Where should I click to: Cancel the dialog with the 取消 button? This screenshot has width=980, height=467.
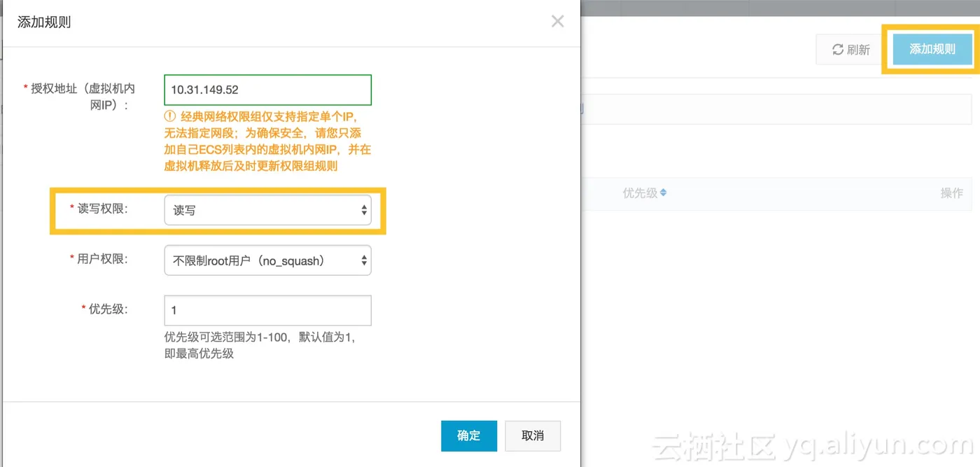[x=533, y=435]
